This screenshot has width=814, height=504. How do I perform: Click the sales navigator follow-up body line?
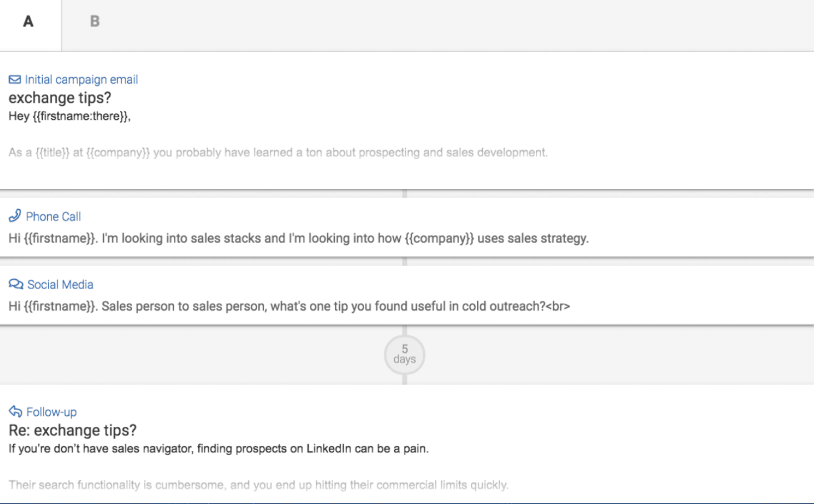click(x=218, y=449)
